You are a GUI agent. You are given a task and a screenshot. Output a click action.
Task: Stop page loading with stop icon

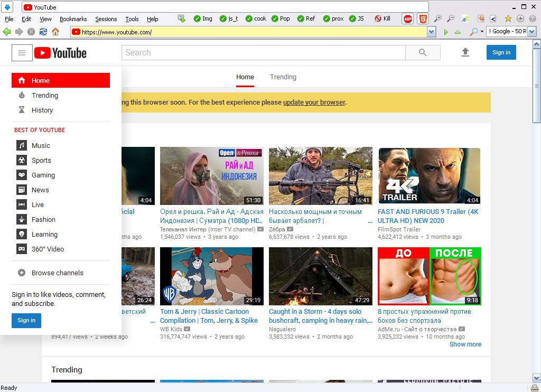click(x=31, y=32)
